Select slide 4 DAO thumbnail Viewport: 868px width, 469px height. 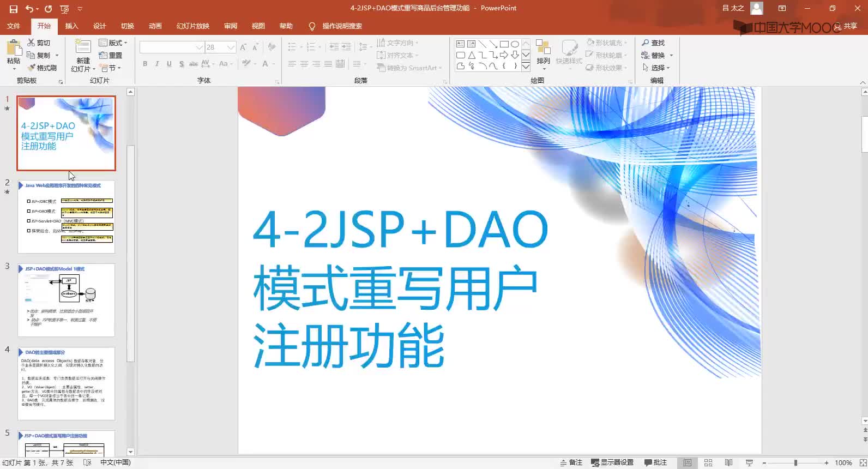(x=66, y=383)
